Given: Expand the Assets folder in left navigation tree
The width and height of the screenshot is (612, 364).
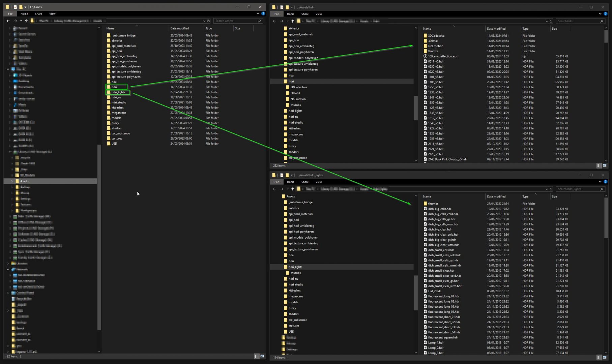Looking at the screenshot, I should 12,181.
